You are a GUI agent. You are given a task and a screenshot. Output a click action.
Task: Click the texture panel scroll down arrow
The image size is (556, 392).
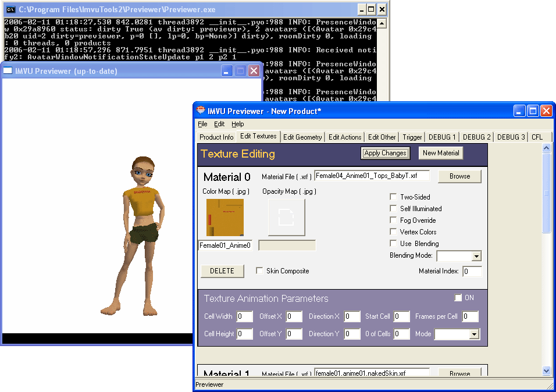tap(547, 371)
